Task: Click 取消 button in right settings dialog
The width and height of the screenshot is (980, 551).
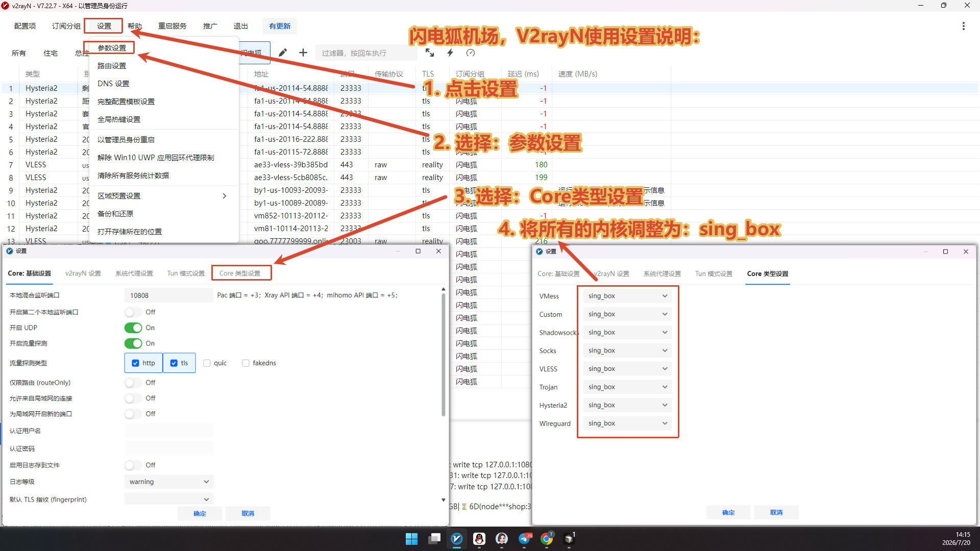Action: point(776,513)
